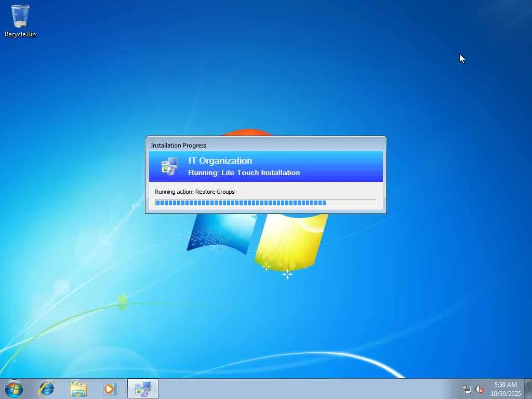
Task: Open Windows Explorer folder in taskbar
Action: click(78, 389)
